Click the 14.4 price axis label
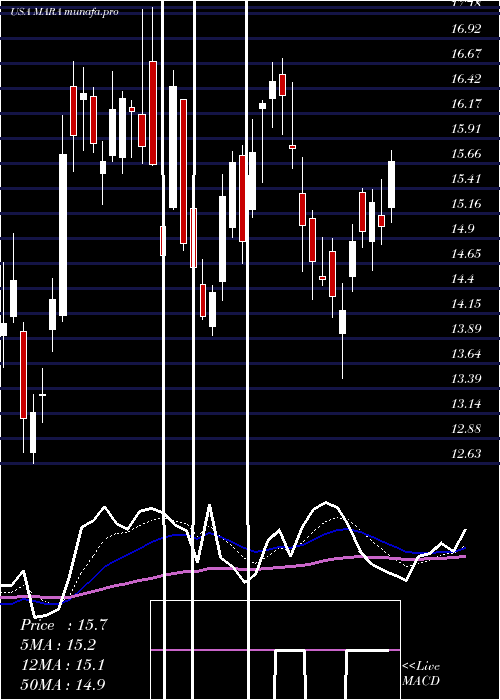Viewport: 500px width, 700px height. click(463, 279)
